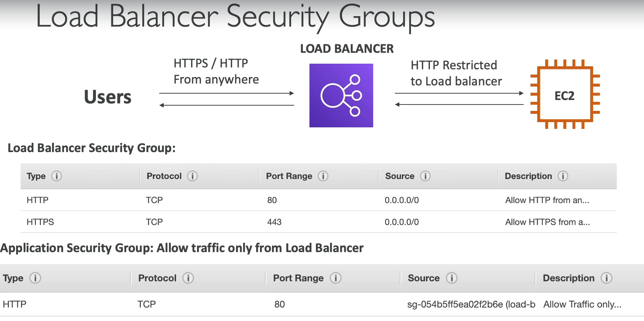Click the Users label in the diagram

(108, 97)
